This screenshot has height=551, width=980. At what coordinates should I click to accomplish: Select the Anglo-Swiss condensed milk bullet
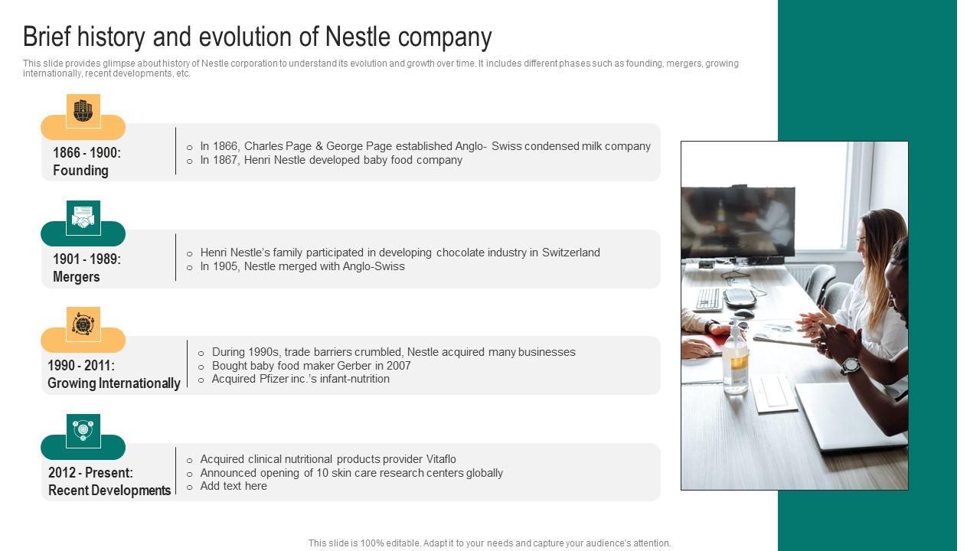425,146
